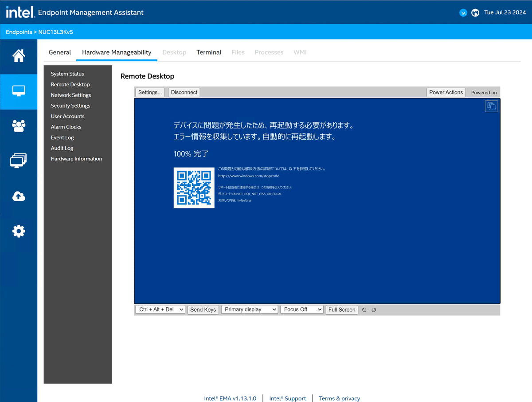
Task: Open the cloud upload icon in sidebar
Action: pyautogui.click(x=19, y=196)
